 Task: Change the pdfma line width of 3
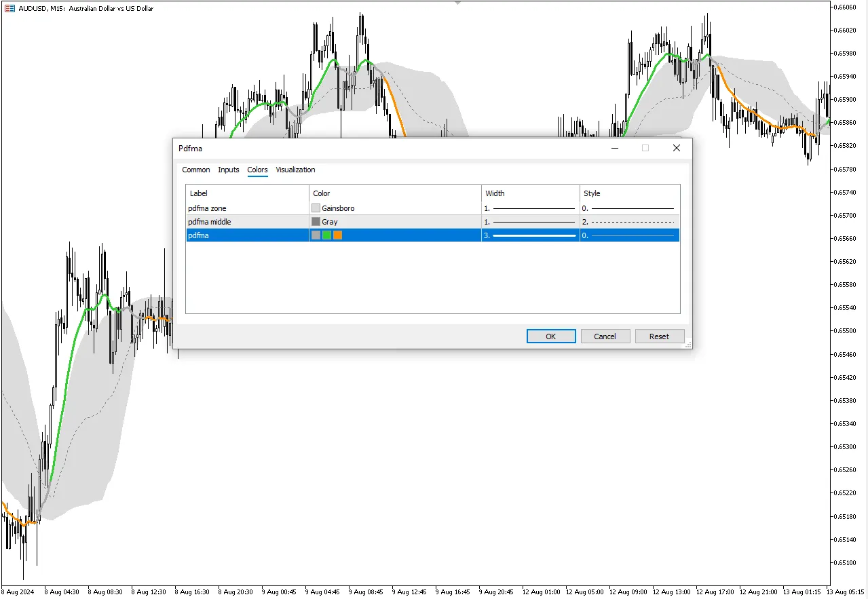point(530,235)
